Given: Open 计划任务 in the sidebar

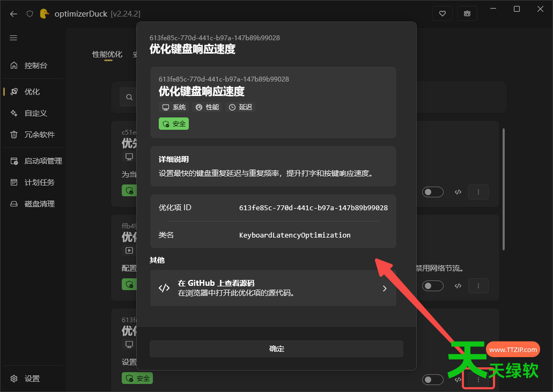Looking at the screenshot, I should [33, 182].
